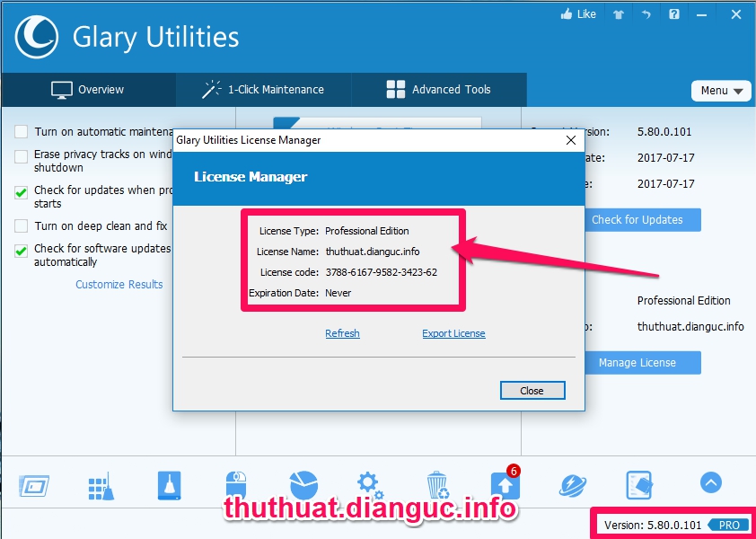Enable Turn on deep clean and fix
Image resolution: width=756 pixels, height=539 pixels.
(21, 225)
